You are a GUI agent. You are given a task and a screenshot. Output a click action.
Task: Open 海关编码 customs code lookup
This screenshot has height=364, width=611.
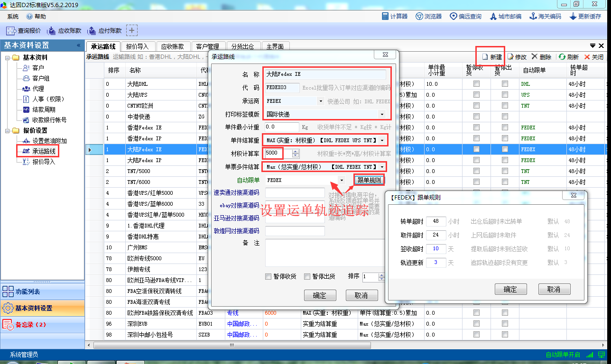[546, 16]
